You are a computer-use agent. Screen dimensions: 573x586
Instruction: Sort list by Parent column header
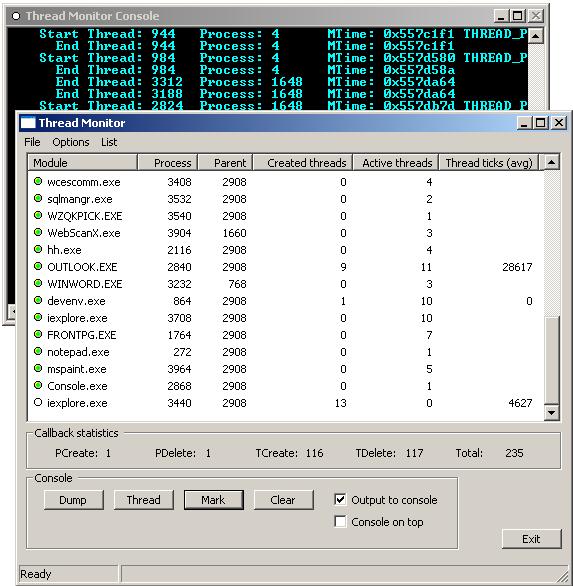225,163
